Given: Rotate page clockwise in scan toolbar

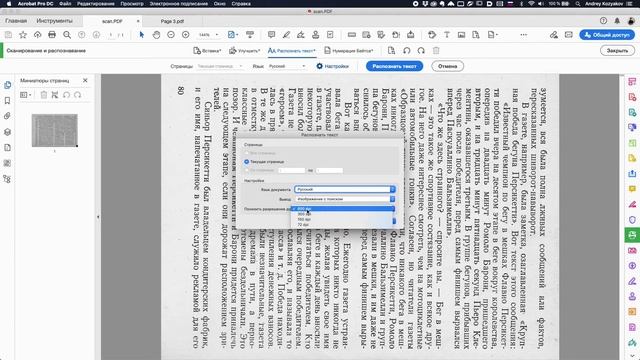Looking at the screenshot, I should coord(421,51).
